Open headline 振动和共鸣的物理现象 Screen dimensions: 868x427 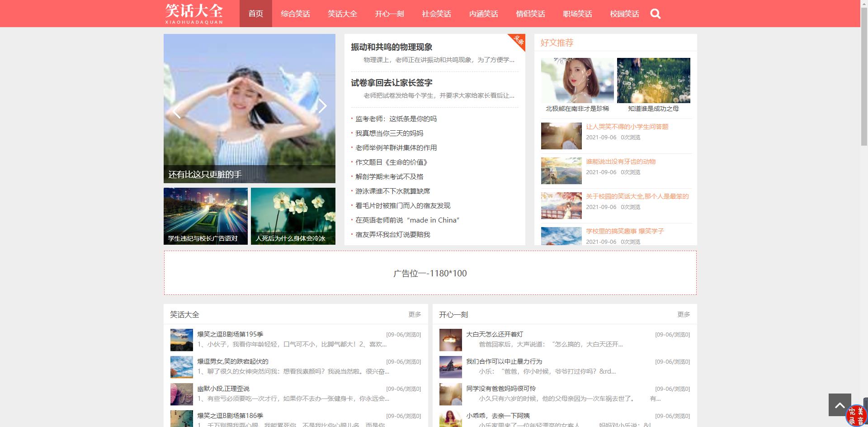[392, 47]
